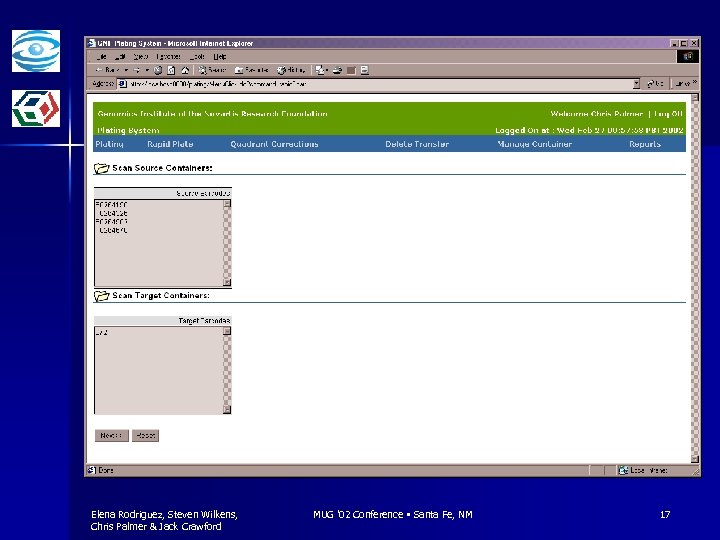The image size is (720, 540).
Task: Click the cube logo on slide
Action: (x=36, y=108)
